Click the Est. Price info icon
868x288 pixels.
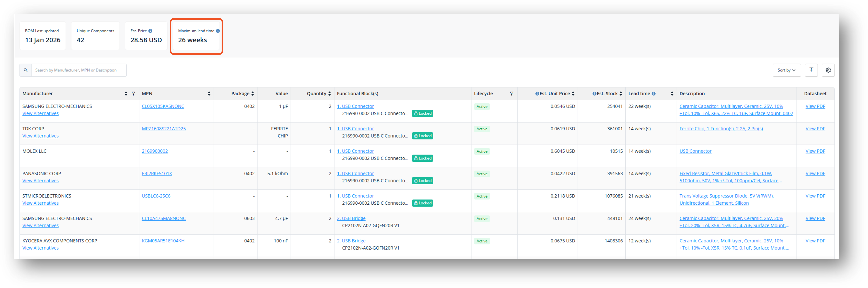[x=150, y=31]
